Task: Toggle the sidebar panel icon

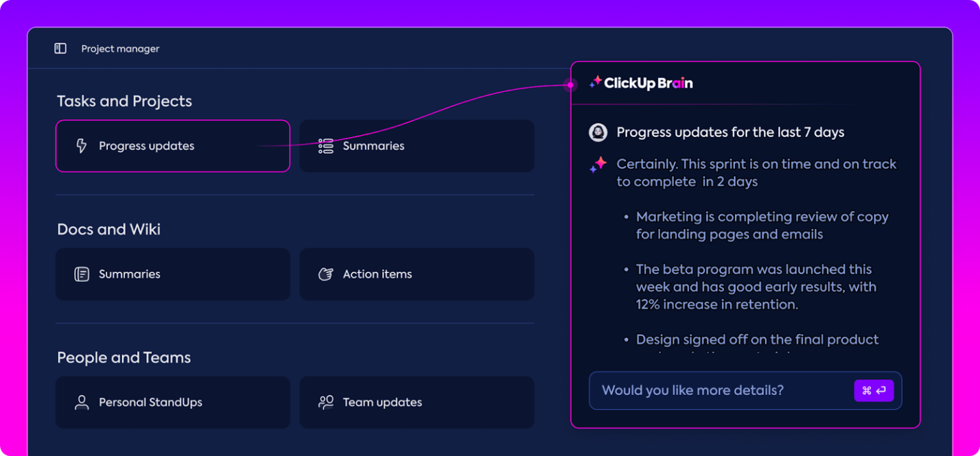Action: pos(61,48)
